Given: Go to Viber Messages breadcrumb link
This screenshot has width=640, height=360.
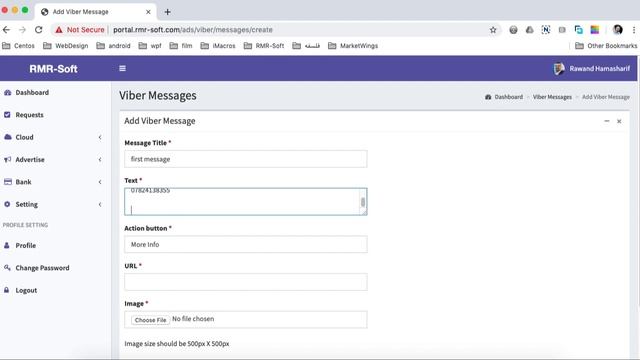Looking at the screenshot, I should 552,97.
